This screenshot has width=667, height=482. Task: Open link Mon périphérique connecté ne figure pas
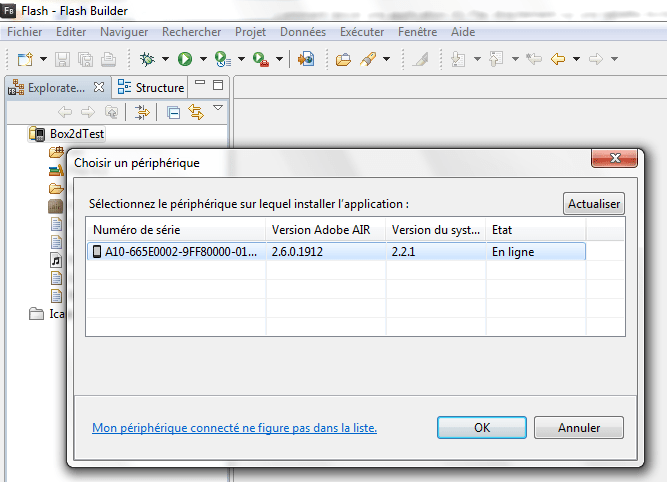point(234,428)
